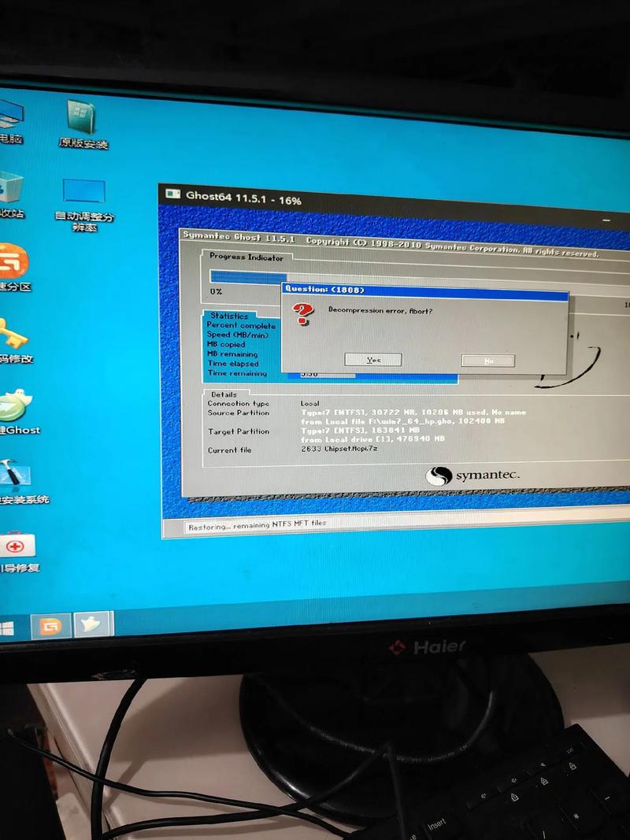630x840 pixels.
Task: Open the golden key password modify icon
Action: point(13,334)
